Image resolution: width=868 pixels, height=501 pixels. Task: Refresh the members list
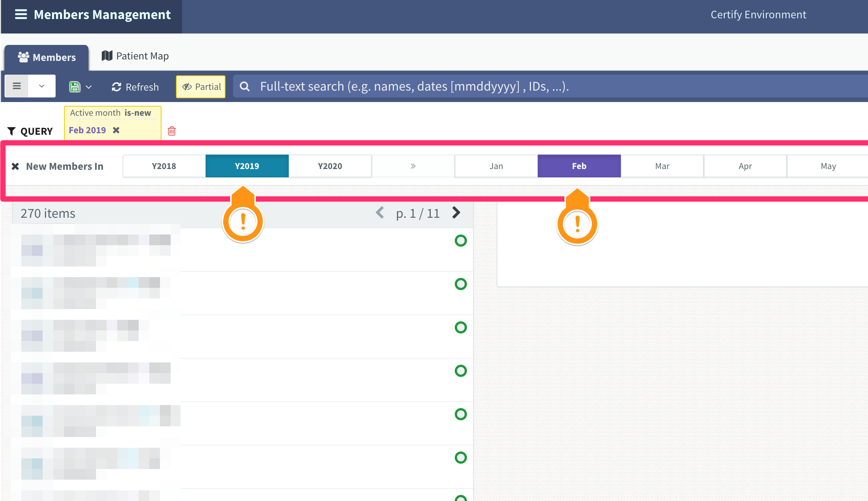(x=135, y=87)
